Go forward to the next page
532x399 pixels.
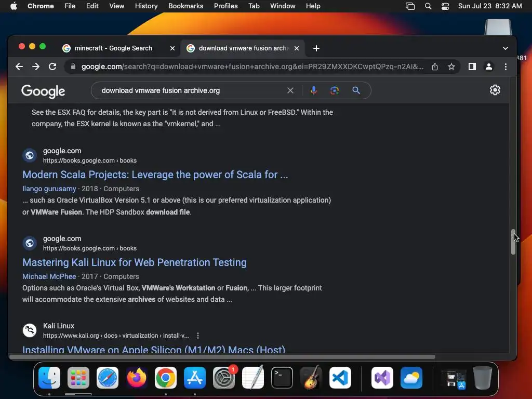36,66
